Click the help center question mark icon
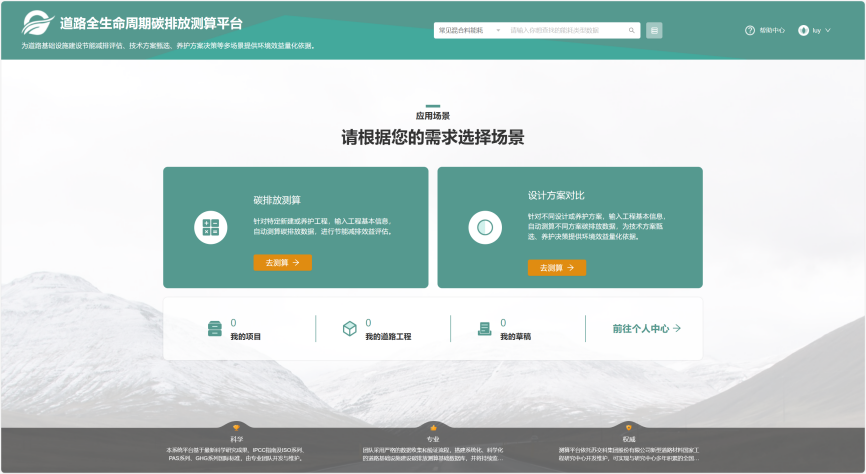866x474 pixels. tap(750, 31)
